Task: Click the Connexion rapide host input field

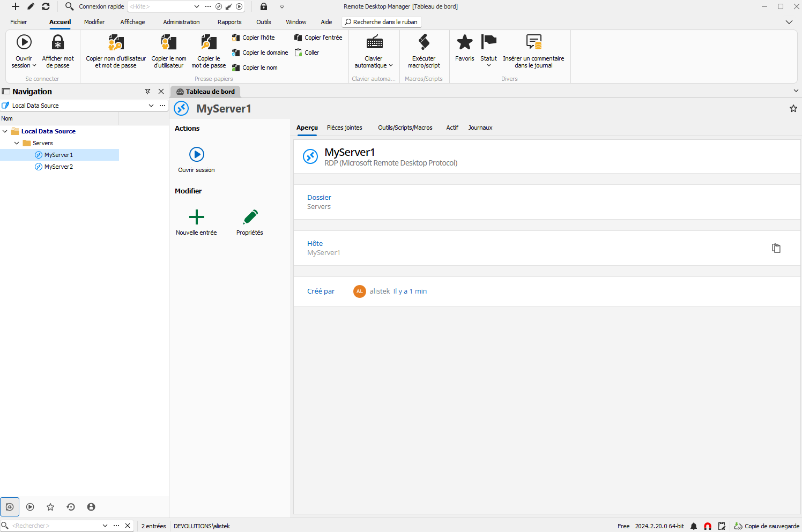Action: pyautogui.click(x=160, y=6)
